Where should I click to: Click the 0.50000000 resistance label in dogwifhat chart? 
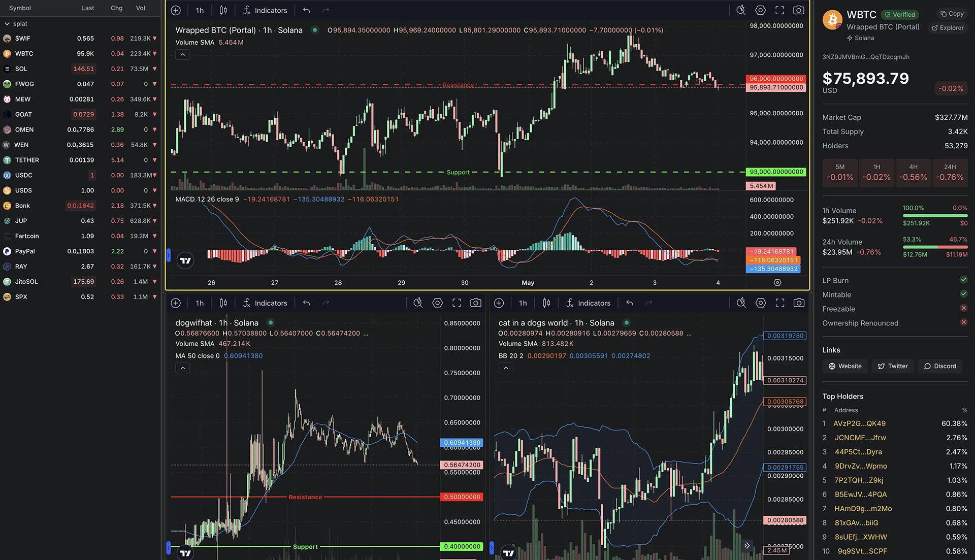pyautogui.click(x=462, y=497)
